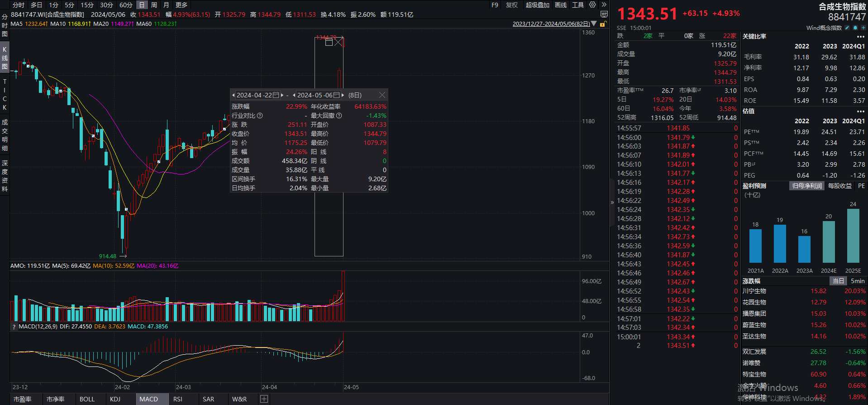Step start date forward with right arrow
This screenshot has height=405, width=868.
282,95
